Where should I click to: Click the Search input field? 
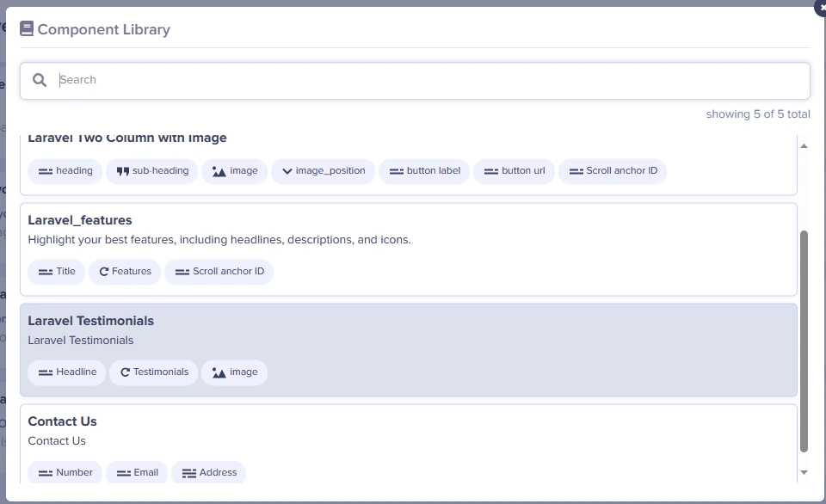[415, 81]
